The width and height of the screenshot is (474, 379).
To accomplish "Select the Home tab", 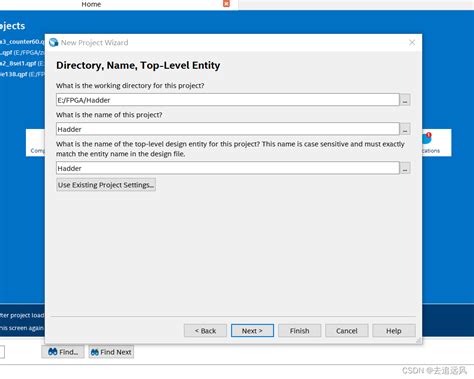I will click(x=91, y=4).
